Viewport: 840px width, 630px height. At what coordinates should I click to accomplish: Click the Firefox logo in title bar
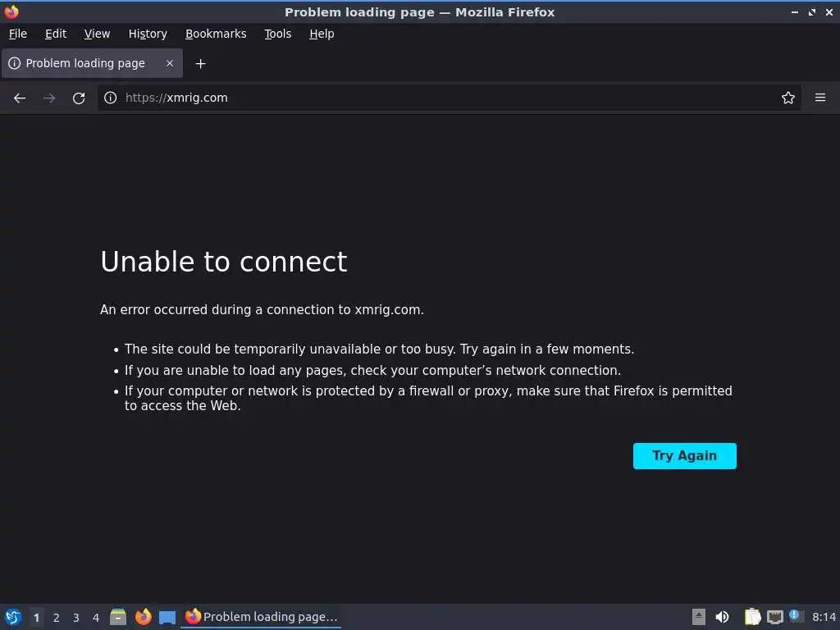tap(11, 11)
